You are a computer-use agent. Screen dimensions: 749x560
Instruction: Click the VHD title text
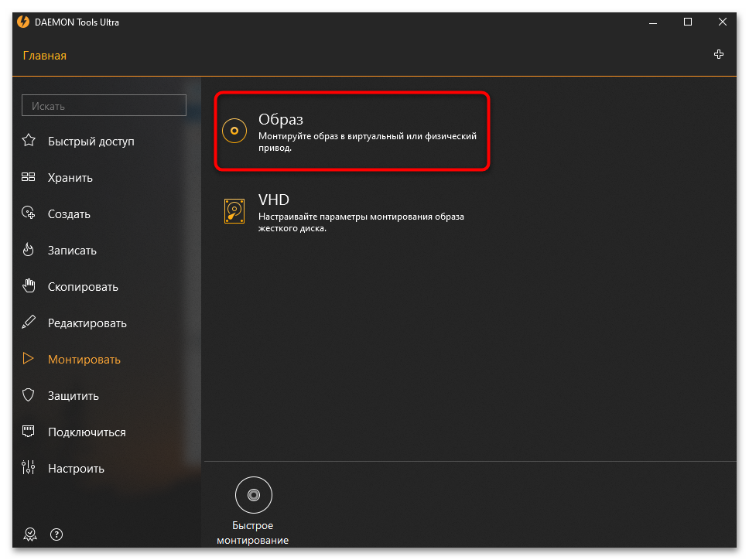point(274,199)
